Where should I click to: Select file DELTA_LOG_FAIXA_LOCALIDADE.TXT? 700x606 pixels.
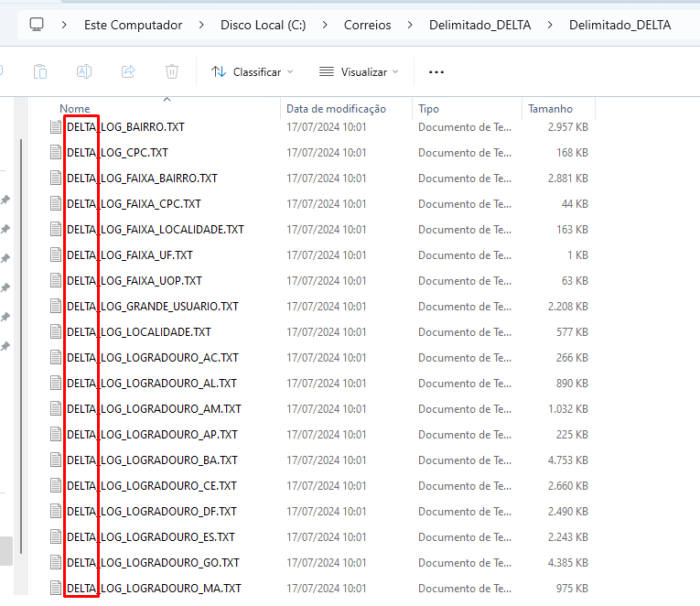click(156, 230)
